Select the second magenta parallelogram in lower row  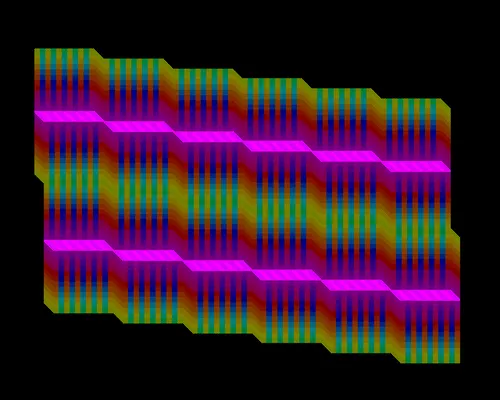click(148, 255)
